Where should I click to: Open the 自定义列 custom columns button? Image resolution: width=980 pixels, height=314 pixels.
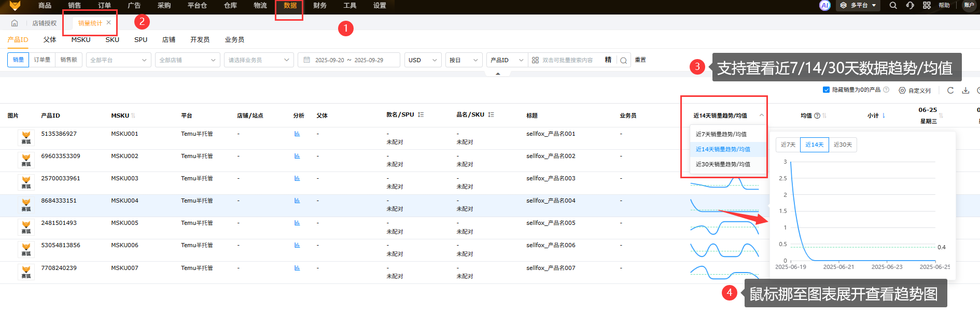(915, 91)
